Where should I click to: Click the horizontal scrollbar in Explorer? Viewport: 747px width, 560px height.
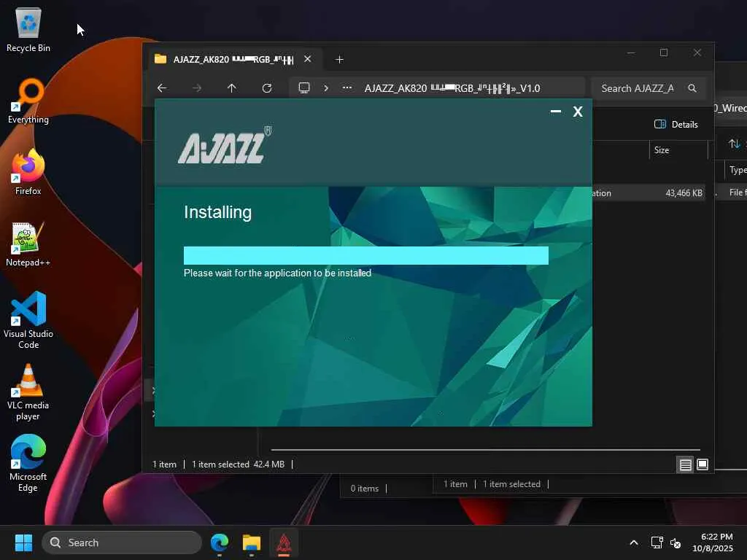click(485, 449)
